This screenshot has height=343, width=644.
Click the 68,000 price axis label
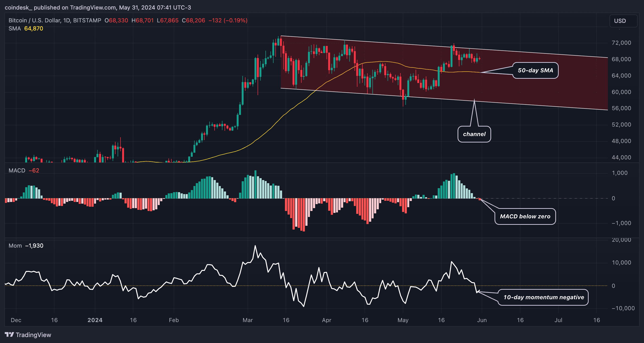click(x=621, y=59)
